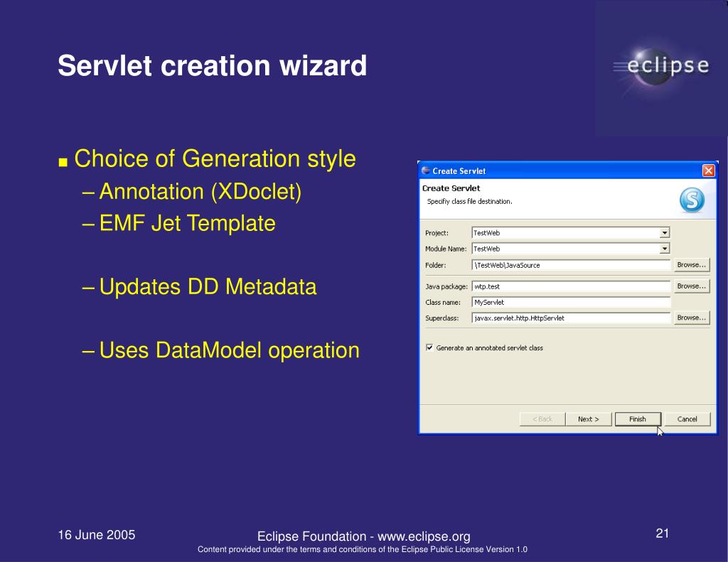Open the Module Name dropdown arrow
This screenshot has height=562, width=728.
click(665, 249)
